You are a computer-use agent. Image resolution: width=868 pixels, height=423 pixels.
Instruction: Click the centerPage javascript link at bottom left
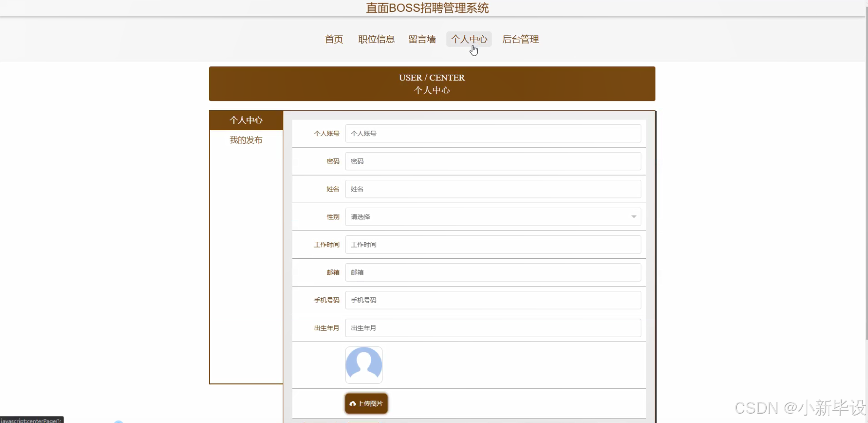click(x=30, y=420)
